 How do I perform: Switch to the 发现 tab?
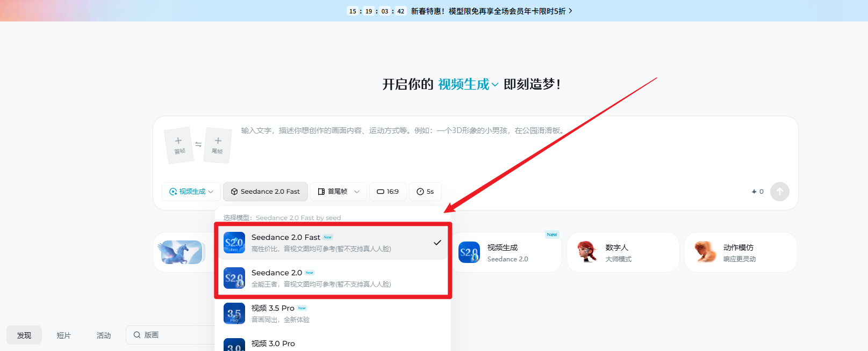pyautogui.click(x=24, y=335)
